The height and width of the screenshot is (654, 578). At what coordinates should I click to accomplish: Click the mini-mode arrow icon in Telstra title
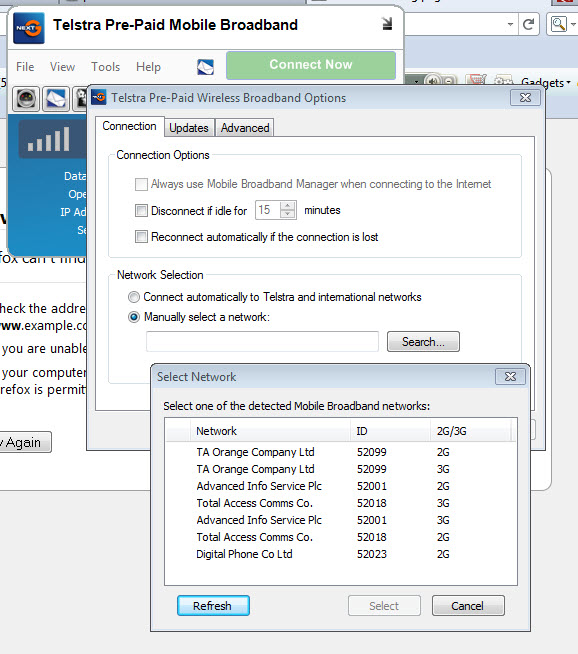tap(387, 24)
